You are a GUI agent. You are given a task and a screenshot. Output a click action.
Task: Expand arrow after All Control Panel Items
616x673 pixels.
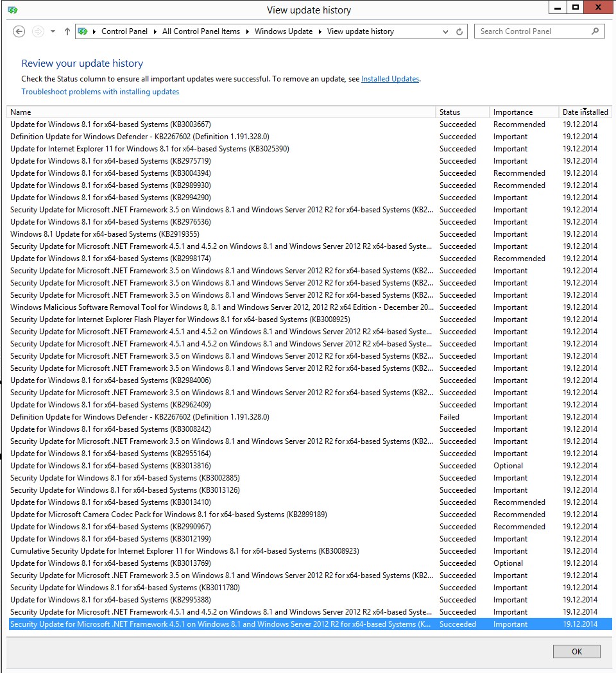(x=247, y=32)
